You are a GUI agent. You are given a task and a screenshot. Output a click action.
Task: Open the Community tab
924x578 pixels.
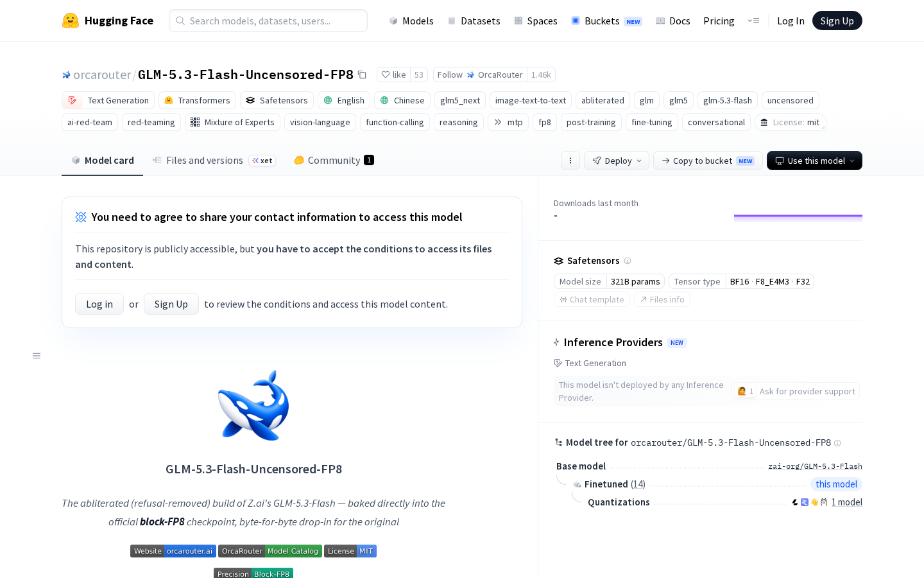coord(334,161)
